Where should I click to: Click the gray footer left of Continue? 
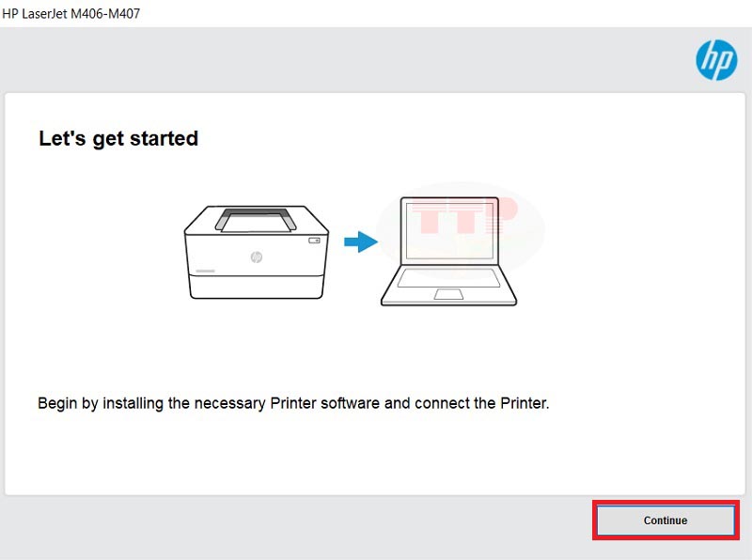(297, 525)
